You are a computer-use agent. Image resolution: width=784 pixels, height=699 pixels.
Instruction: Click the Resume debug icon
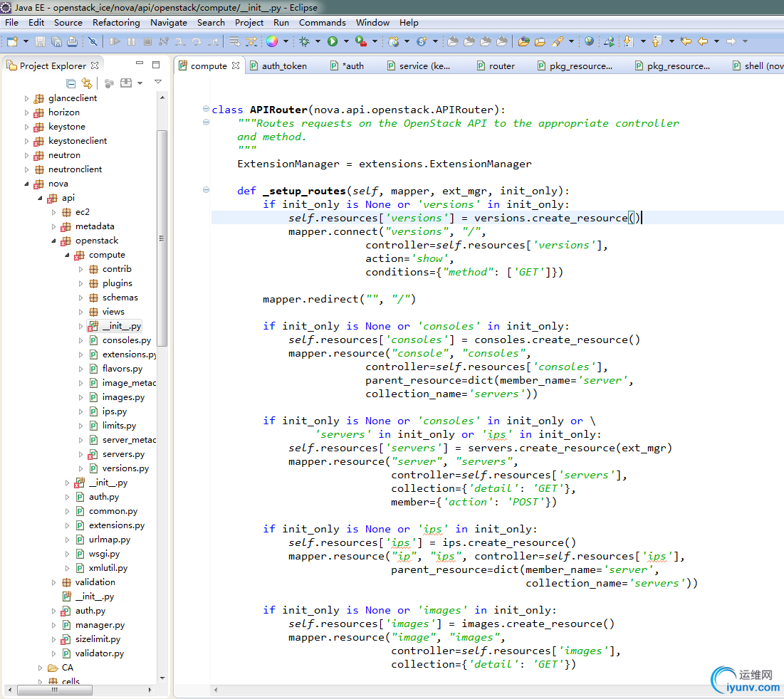[x=115, y=41]
